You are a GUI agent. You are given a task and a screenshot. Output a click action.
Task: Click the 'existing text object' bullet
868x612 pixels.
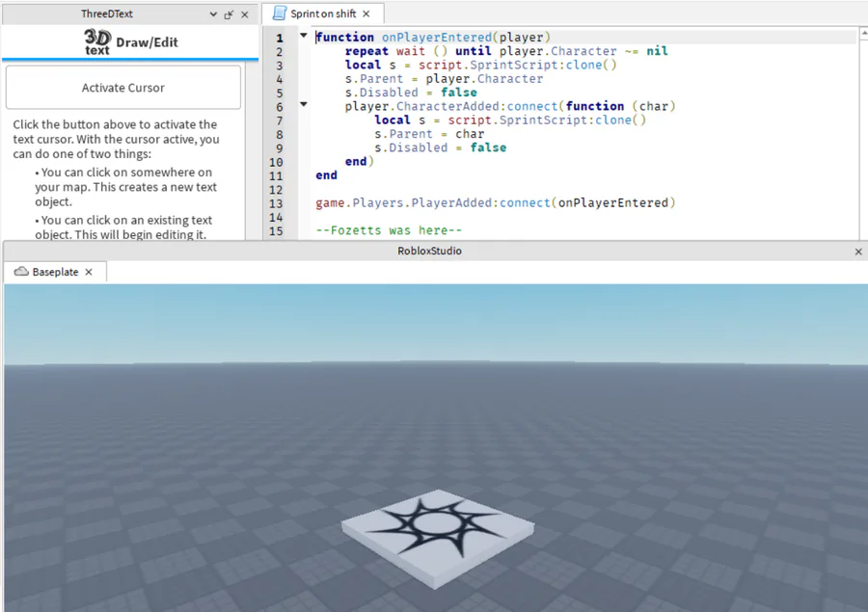coord(122,227)
